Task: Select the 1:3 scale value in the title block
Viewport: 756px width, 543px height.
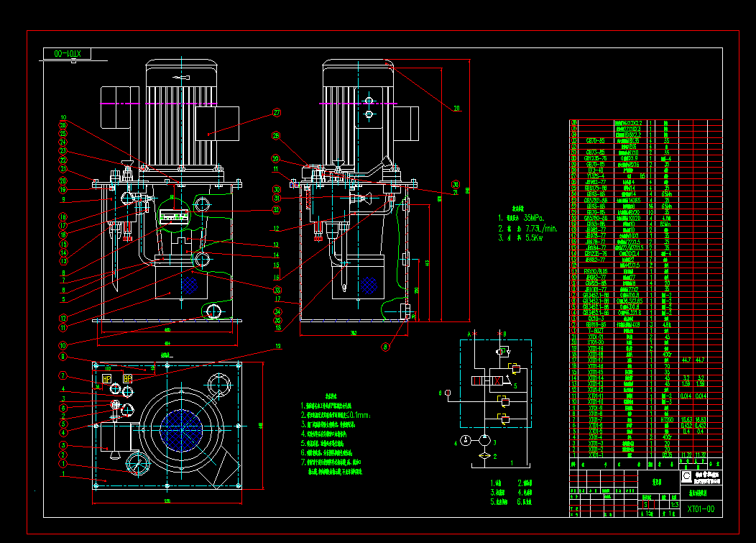Action: pyautogui.click(x=674, y=505)
